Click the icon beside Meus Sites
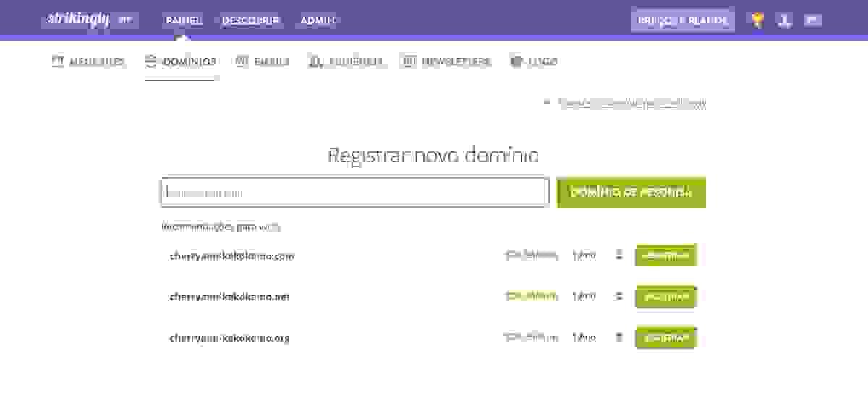 (57, 62)
